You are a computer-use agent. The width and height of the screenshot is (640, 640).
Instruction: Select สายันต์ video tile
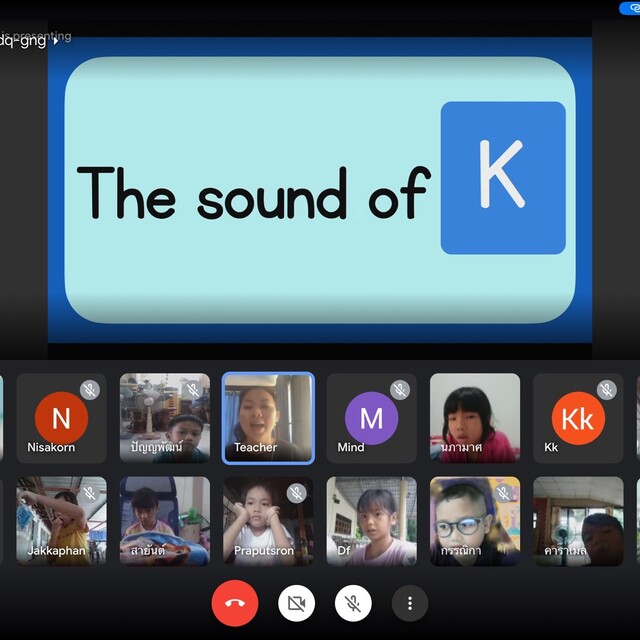click(x=165, y=521)
